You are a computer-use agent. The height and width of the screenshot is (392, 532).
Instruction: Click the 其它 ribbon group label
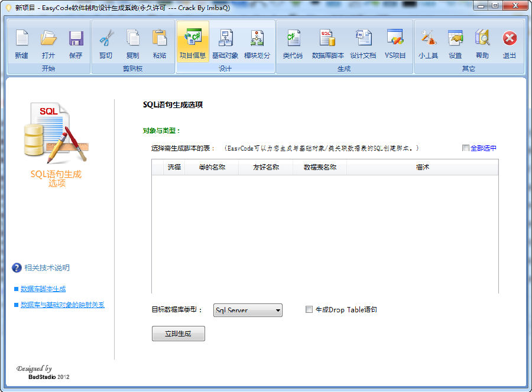469,69
